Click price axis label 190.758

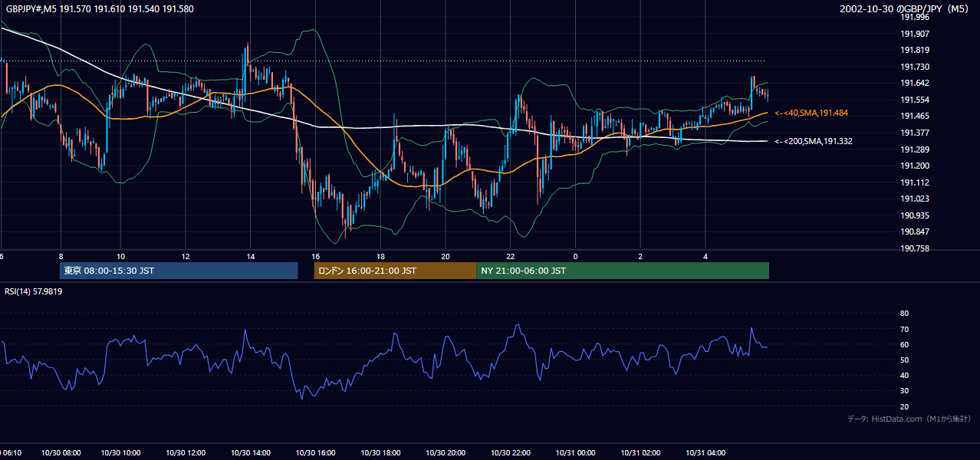(914, 248)
